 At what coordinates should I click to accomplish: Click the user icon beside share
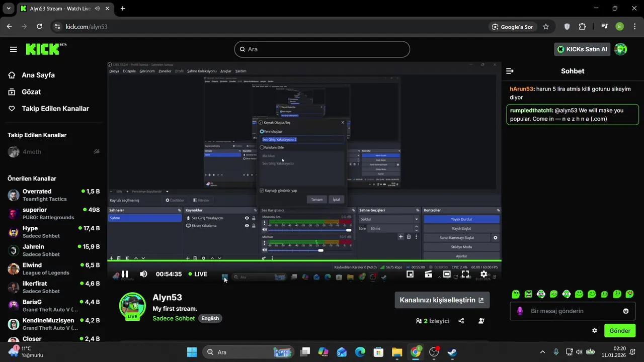pos(481,321)
